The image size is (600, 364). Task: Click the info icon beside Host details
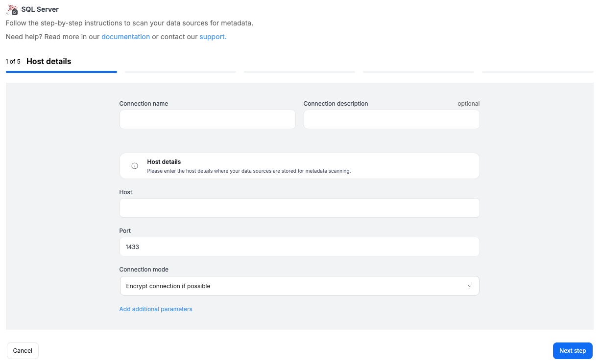pyautogui.click(x=135, y=166)
